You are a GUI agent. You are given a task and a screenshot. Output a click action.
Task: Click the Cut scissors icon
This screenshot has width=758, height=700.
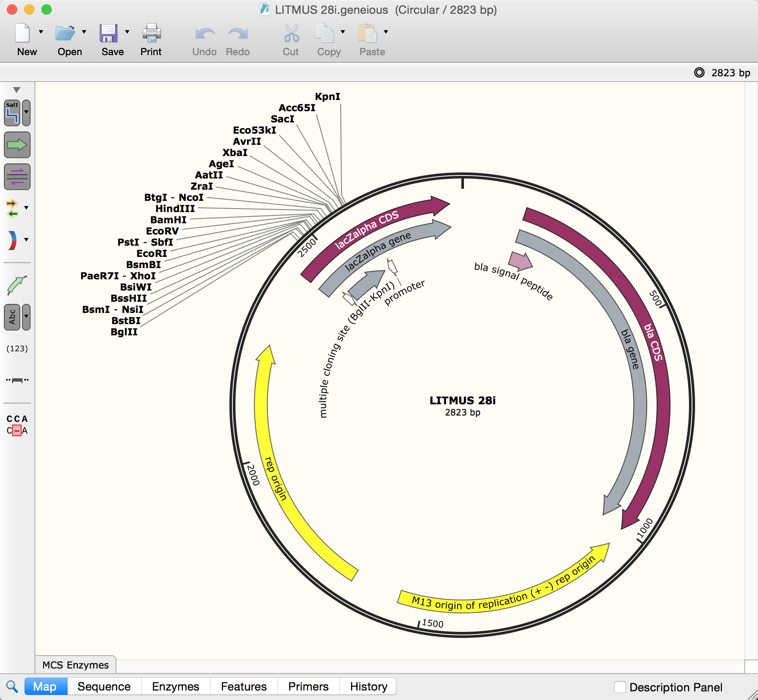point(291,33)
